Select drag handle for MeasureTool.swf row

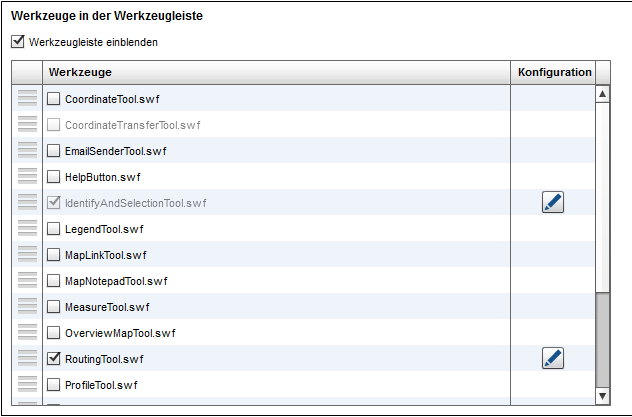coord(27,306)
